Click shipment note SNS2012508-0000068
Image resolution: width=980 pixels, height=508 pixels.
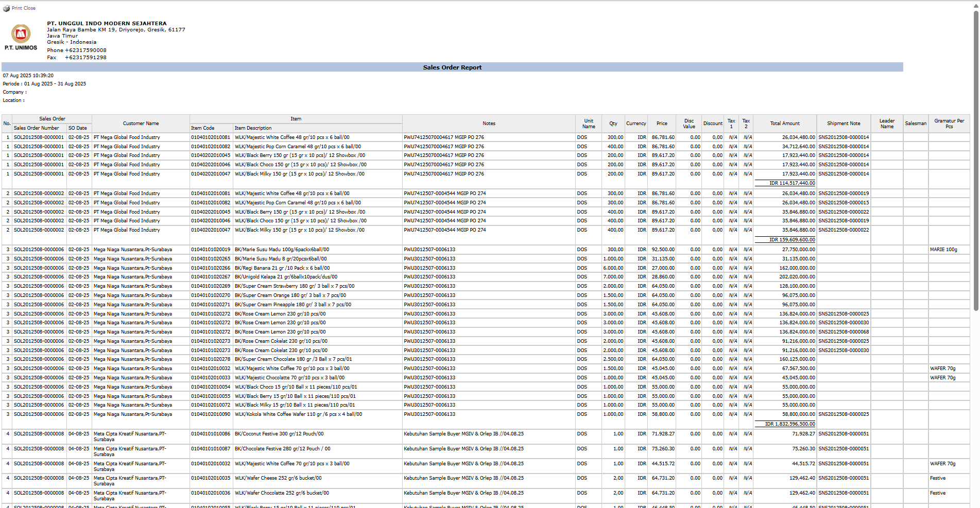(844, 332)
